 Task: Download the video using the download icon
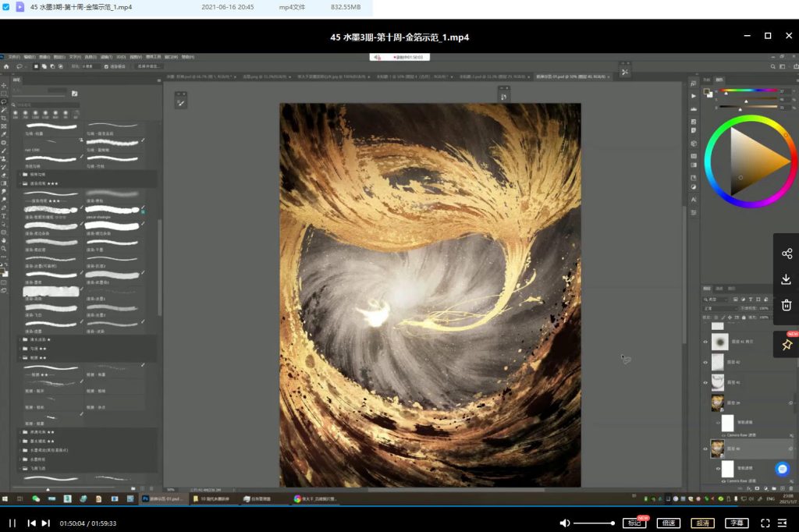coord(787,279)
